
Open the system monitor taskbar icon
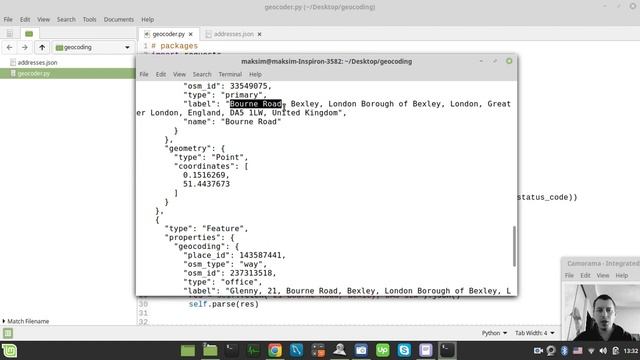[x=253, y=350]
